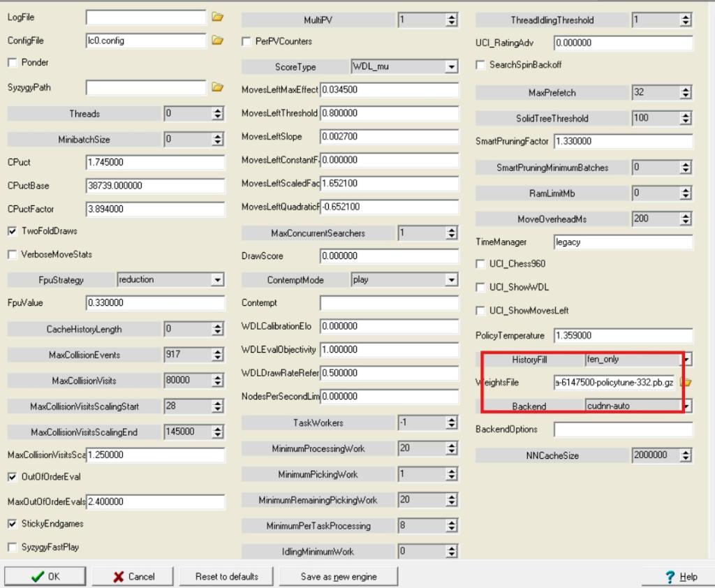Enable the Ponder checkbox
Viewport: 715px width, 588px height.
pyautogui.click(x=13, y=63)
